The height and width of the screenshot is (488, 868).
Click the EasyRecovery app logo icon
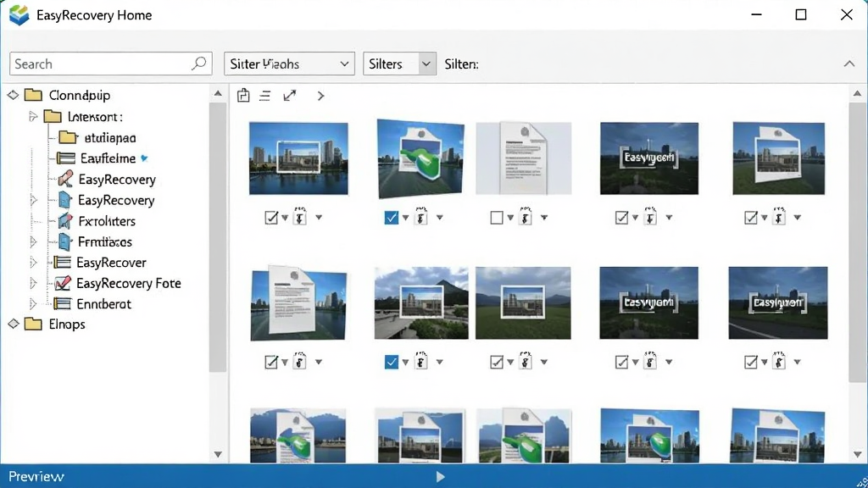19,15
